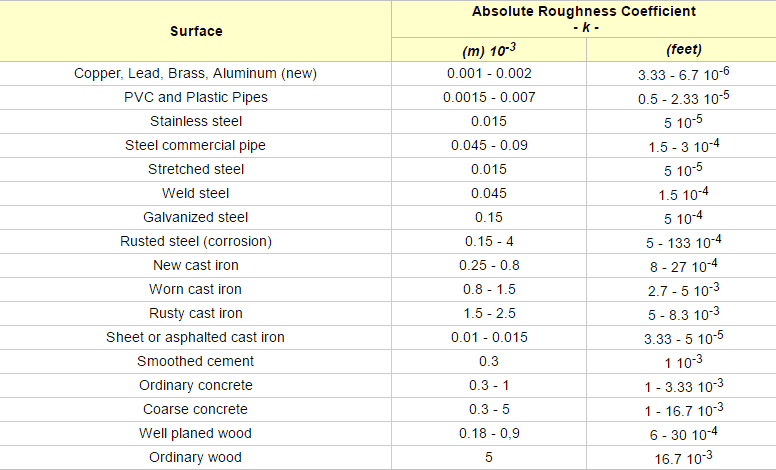The height and width of the screenshot is (470, 776).
Task: Click the Weld steel surface cell
Action: [195, 194]
